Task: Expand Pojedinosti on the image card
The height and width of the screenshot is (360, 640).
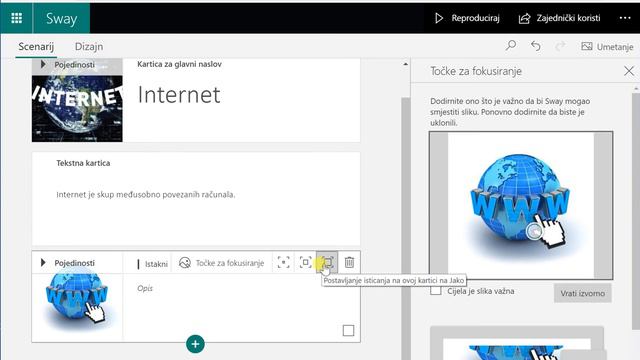Action: tap(69, 263)
